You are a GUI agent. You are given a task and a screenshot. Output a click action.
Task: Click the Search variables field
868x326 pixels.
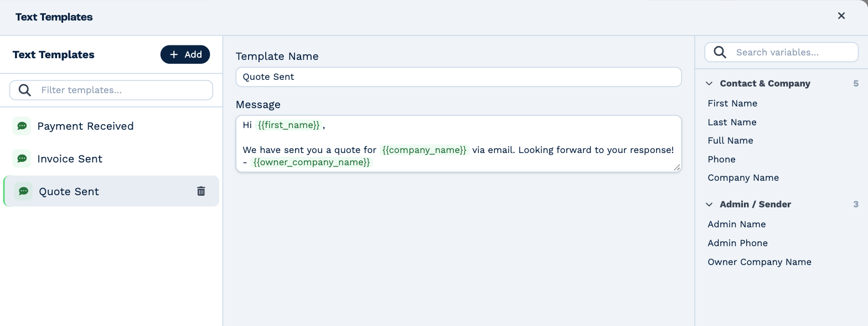coord(781,52)
